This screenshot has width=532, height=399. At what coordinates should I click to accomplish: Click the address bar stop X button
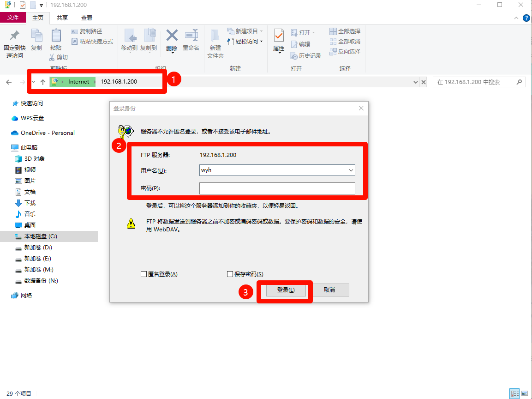point(424,82)
